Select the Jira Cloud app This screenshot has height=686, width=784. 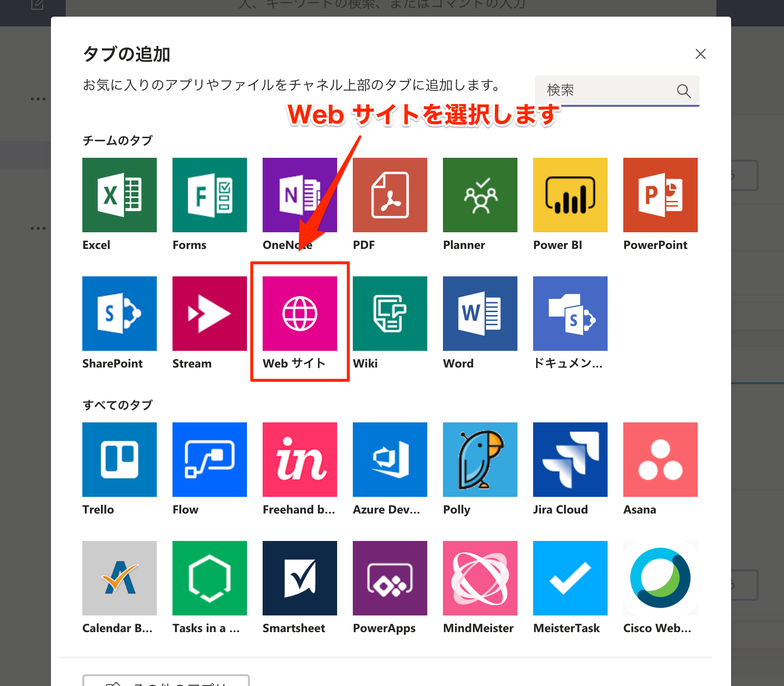570,460
